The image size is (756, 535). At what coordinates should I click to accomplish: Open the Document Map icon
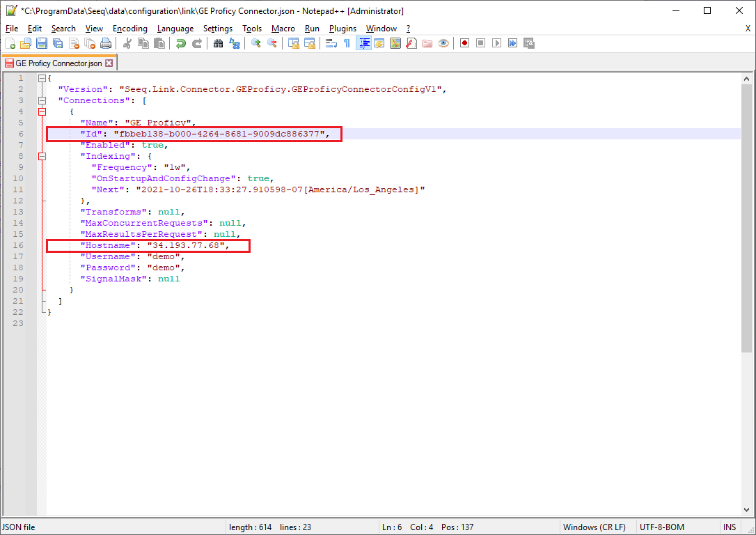point(395,43)
